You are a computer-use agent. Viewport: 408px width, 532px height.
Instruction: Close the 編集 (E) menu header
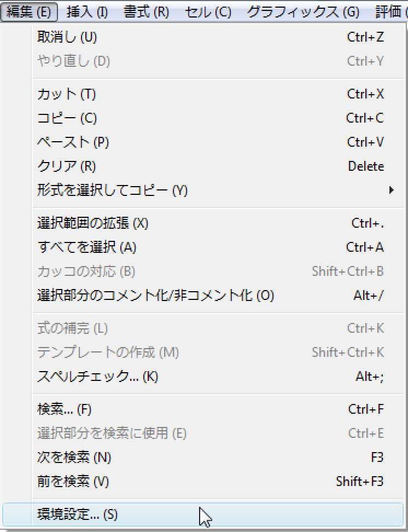pyautogui.click(x=29, y=12)
